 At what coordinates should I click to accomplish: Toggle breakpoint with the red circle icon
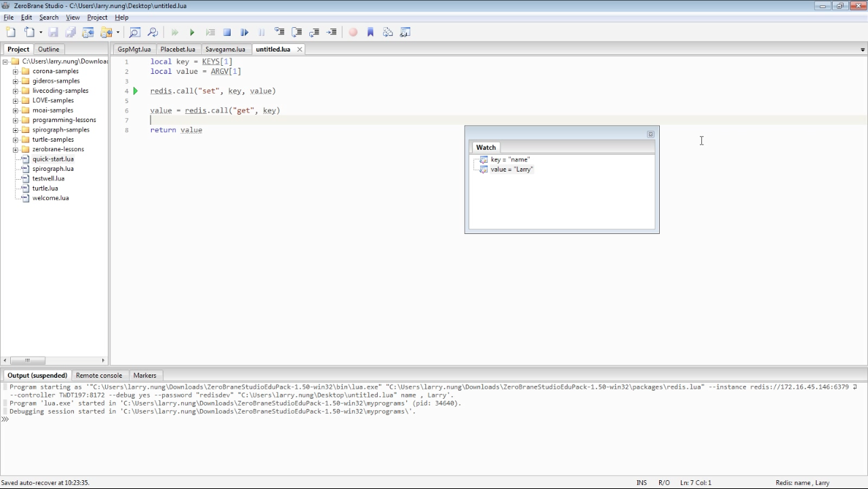(x=353, y=32)
